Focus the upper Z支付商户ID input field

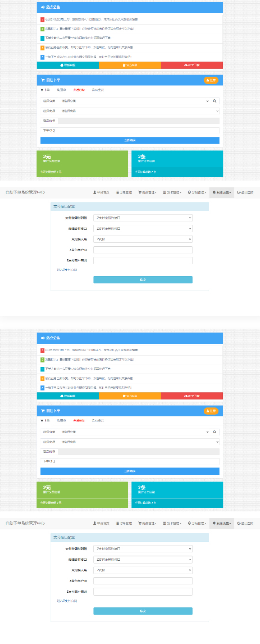pyautogui.click(x=142, y=250)
